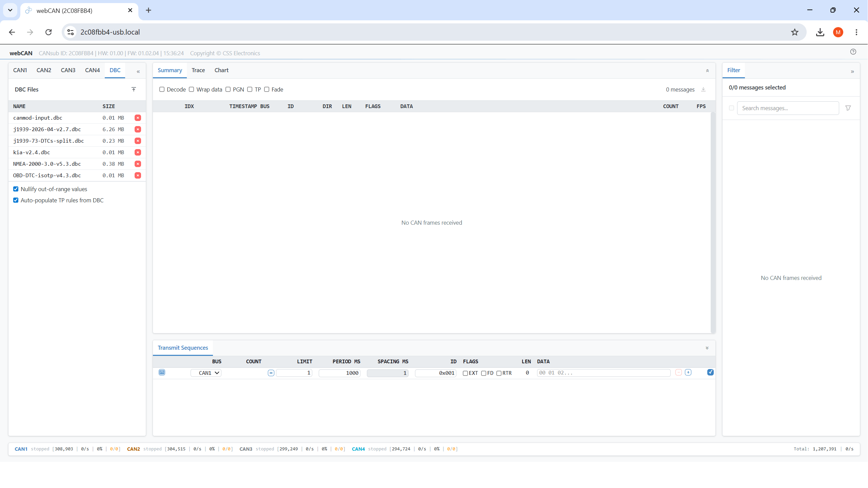Select the DBC tab
This screenshot has height=488, width=868.
tap(115, 70)
